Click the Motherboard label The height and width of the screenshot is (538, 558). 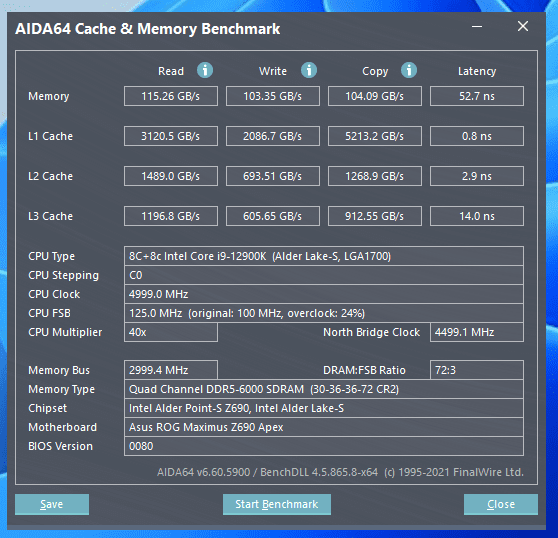tap(63, 427)
